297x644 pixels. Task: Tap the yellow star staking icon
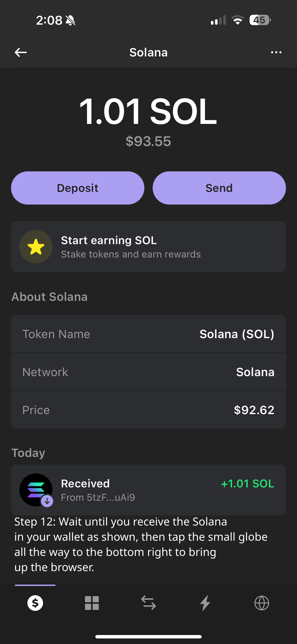pos(36,247)
